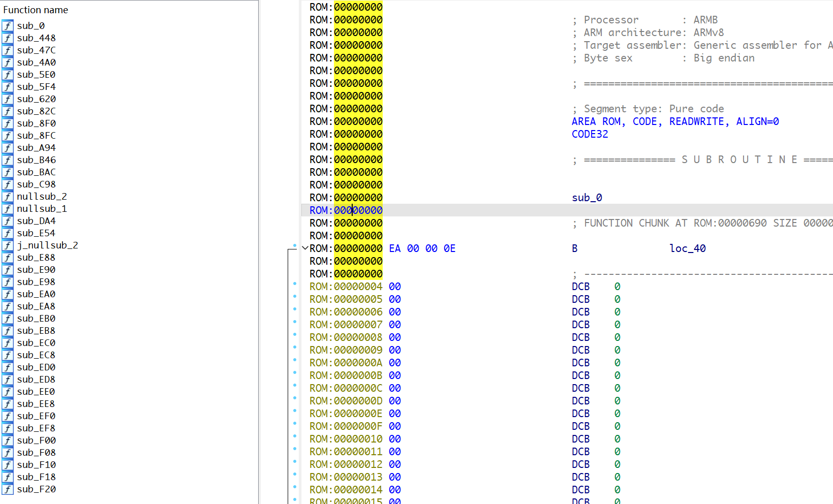Image resolution: width=833 pixels, height=504 pixels.
Task: Click the ARM architecture ARMv8 comment
Action: click(x=648, y=33)
